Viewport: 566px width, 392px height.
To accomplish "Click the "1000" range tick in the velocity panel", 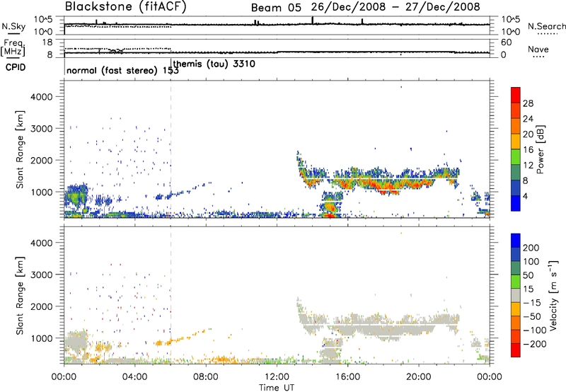I will pos(41,338).
